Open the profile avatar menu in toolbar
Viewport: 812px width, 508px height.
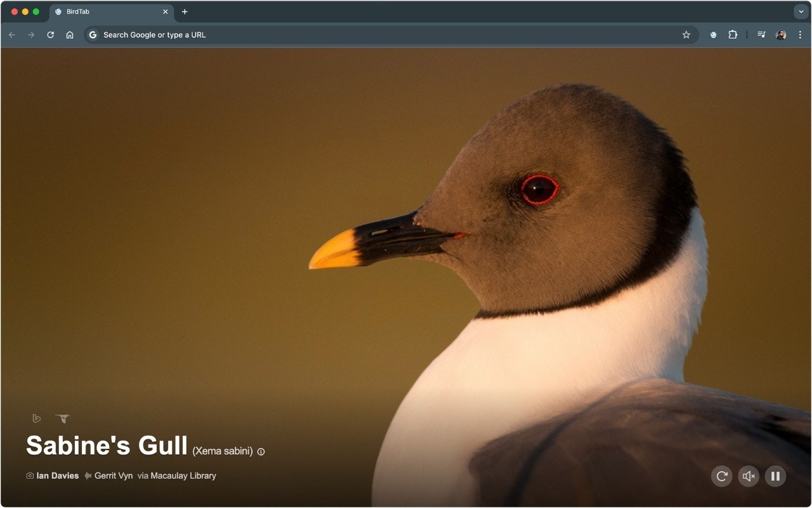782,35
